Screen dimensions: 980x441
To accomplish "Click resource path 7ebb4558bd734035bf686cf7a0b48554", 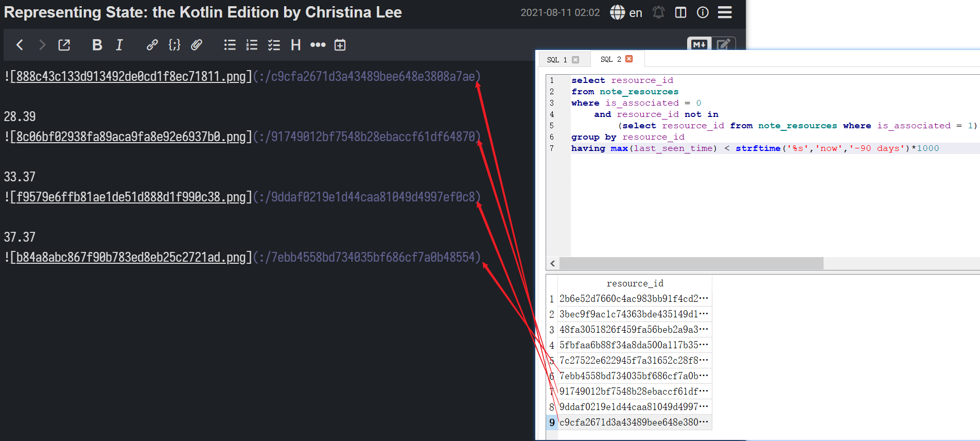I will coord(373,257).
